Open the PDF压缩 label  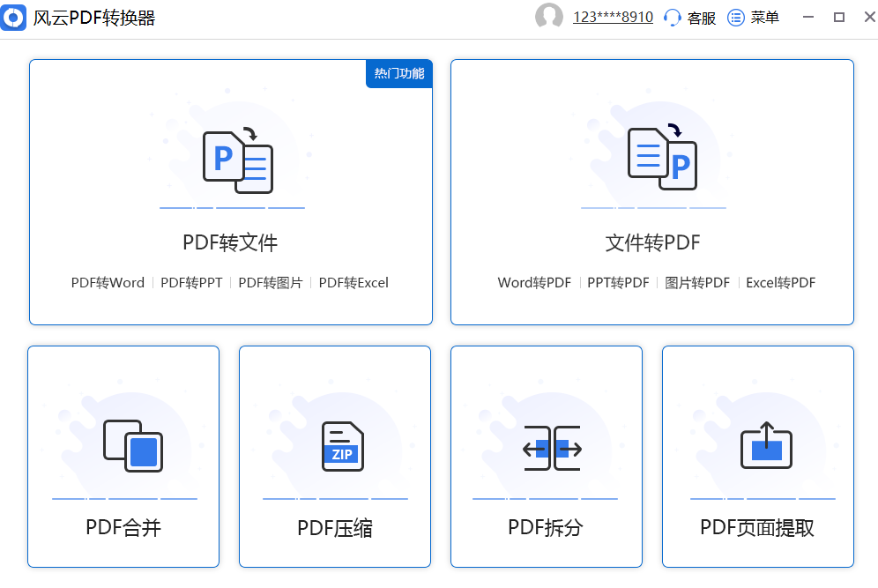pyautogui.click(x=335, y=527)
